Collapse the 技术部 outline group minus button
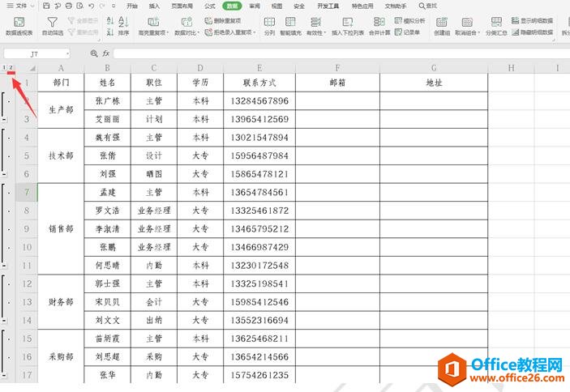This screenshot has height=392, width=570. point(6,174)
